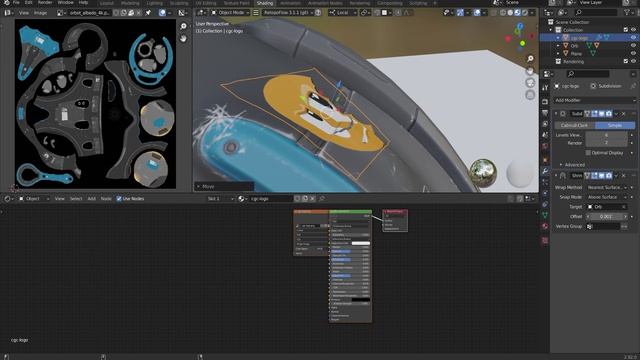Screen dimensions: 640x360
Task: Toggle overlays button in viewport header
Action: (x=477, y=13)
